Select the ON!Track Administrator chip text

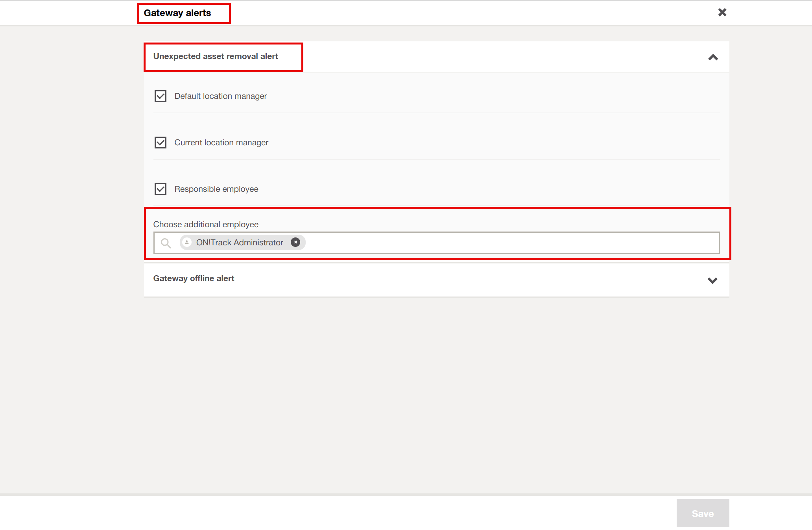point(240,243)
